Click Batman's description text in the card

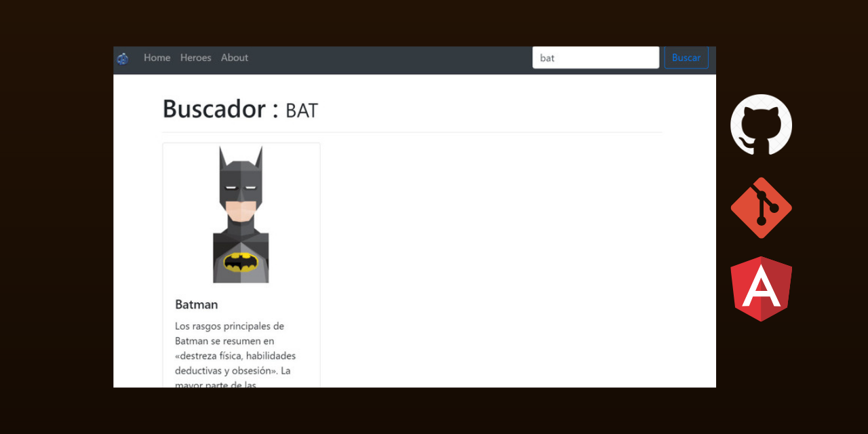point(234,348)
